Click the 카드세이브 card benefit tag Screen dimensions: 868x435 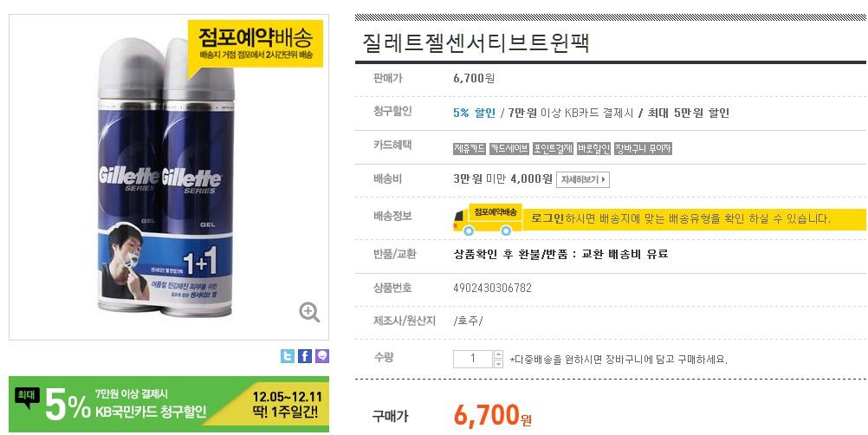coord(509,148)
